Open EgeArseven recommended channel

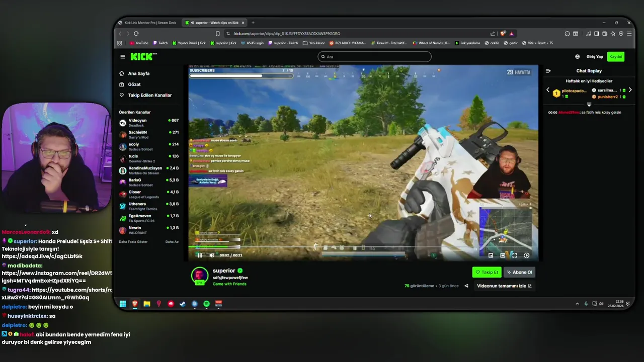148,218
